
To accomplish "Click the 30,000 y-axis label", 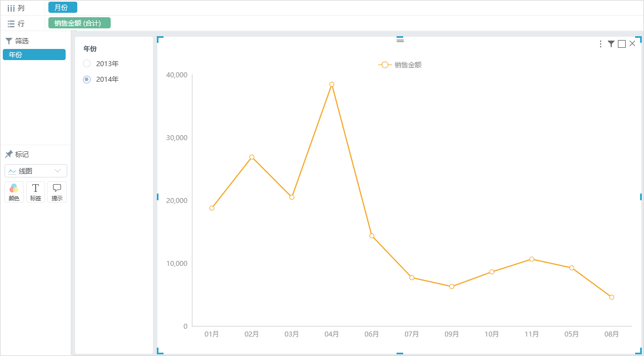I will click(x=177, y=137).
